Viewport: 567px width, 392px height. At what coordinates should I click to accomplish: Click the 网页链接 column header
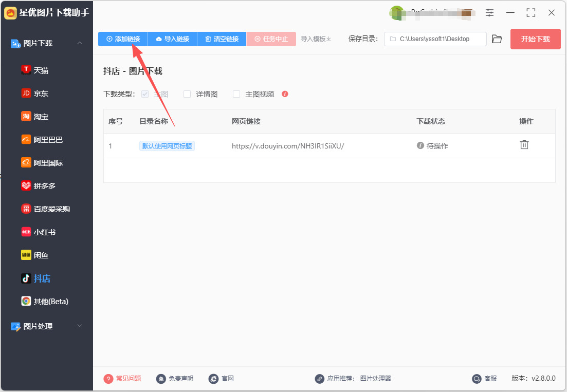[x=246, y=121]
